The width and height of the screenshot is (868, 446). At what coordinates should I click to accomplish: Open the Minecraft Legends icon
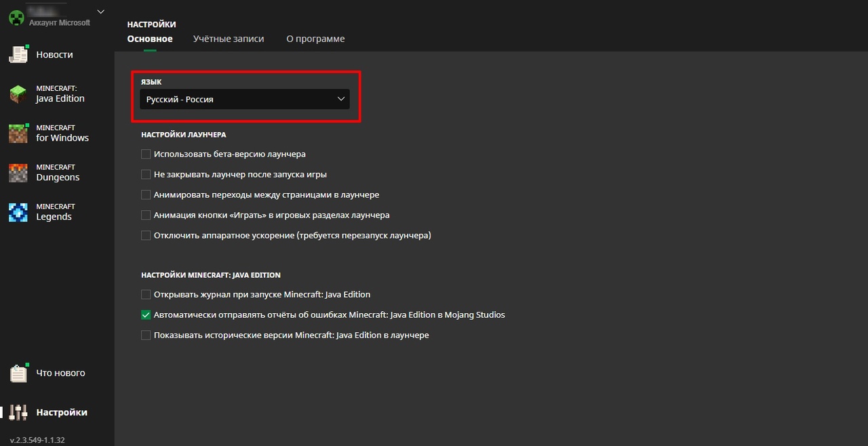(x=18, y=212)
